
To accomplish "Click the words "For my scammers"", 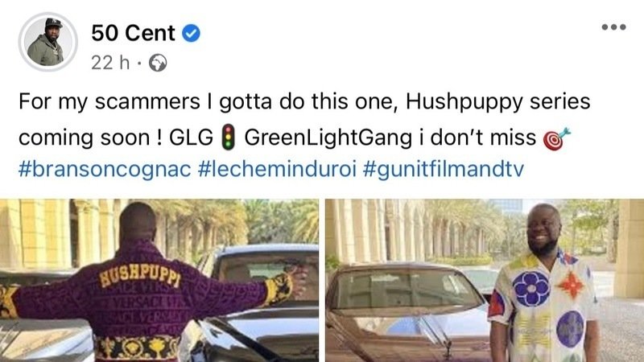I will (109, 102).
